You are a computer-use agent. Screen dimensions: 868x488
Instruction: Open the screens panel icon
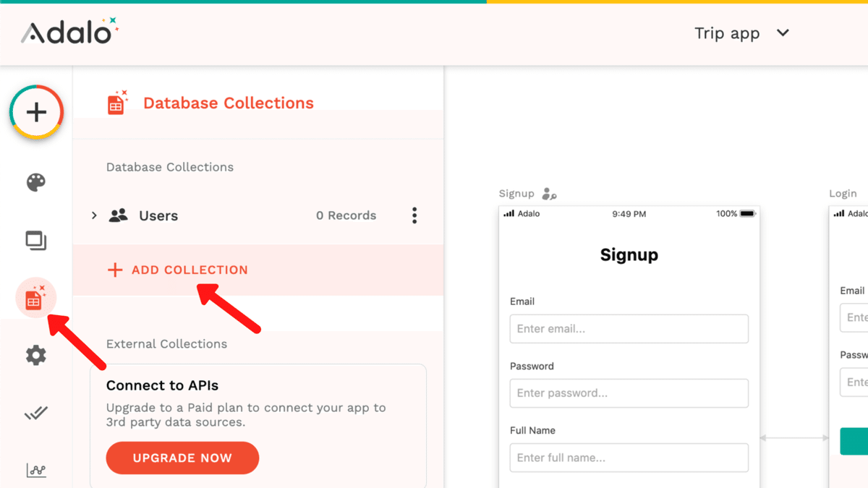36,240
